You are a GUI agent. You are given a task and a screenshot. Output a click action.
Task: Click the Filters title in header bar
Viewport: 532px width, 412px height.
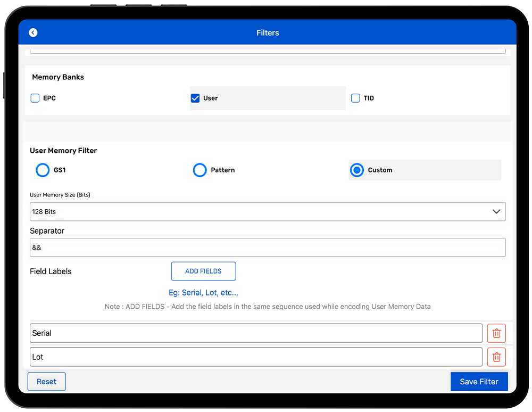coord(268,32)
